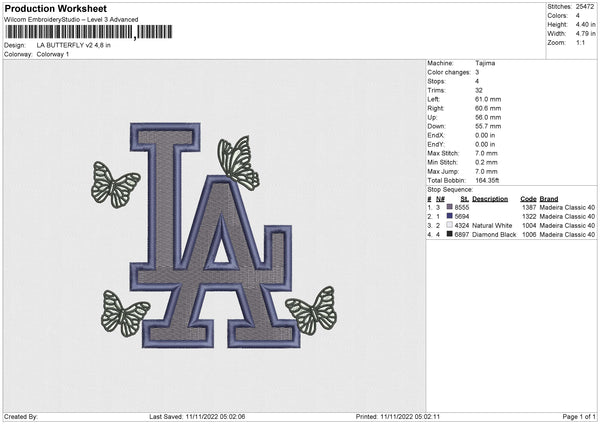Click the 'Code' column header
600x424 pixels.
click(x=528, y=199)
